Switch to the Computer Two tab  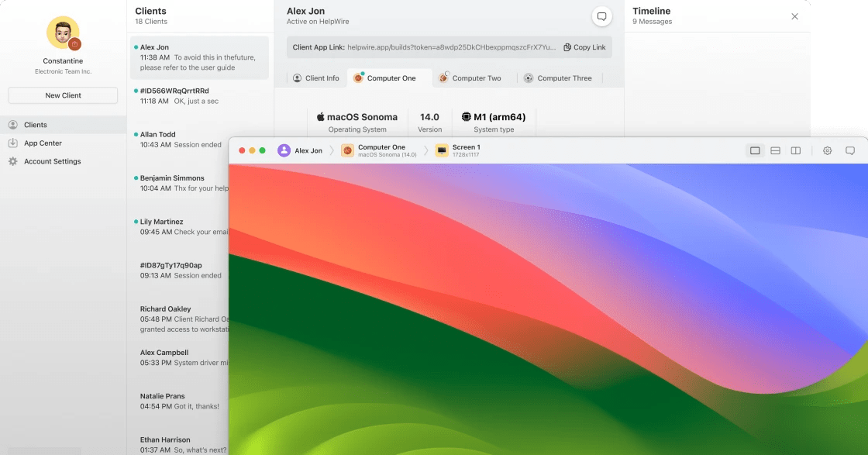click(x=470, y=78)
